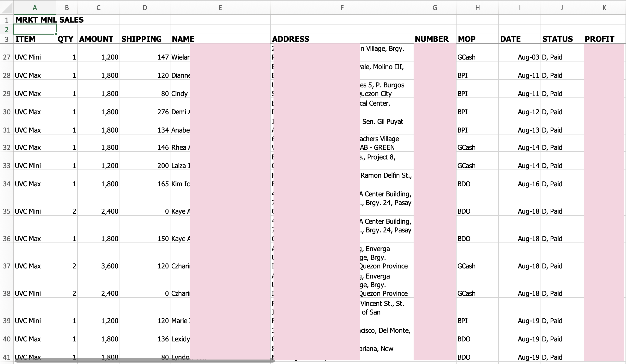Click the PROFIT header cell

(599, 39)
